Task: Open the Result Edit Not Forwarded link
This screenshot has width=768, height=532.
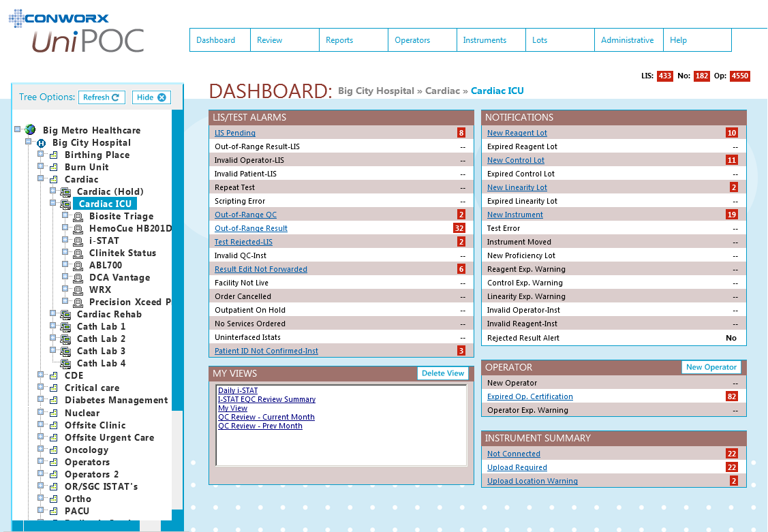Action: tap(260, 269)
